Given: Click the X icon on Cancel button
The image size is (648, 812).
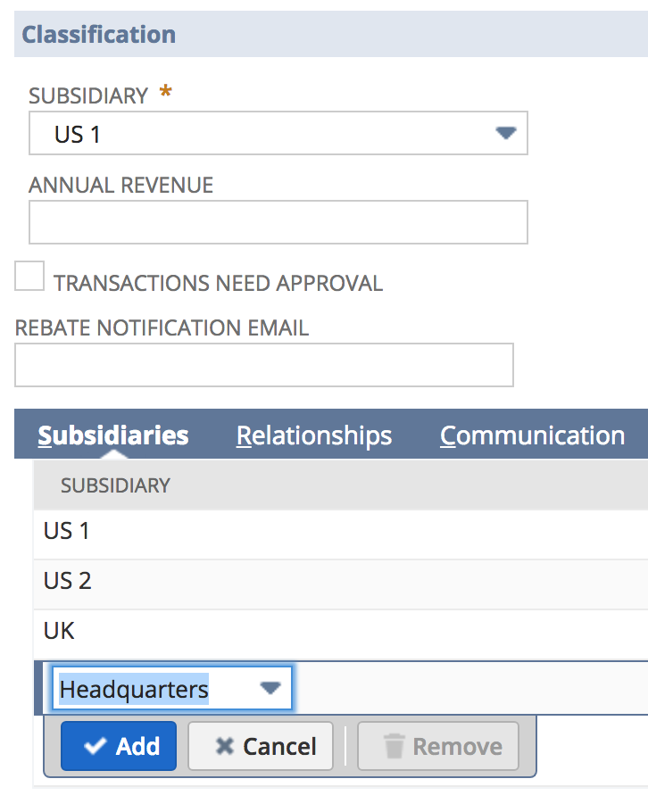Looking at the screenshot, I should 225,746.
